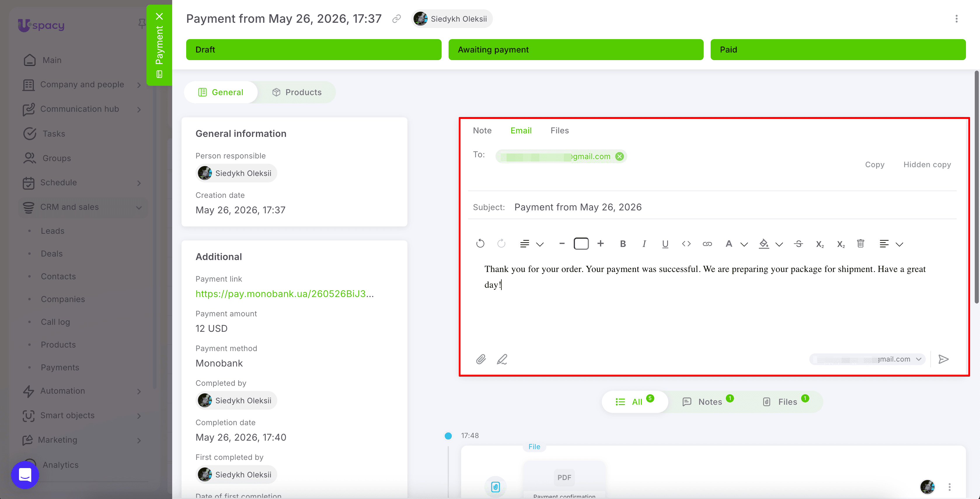This screenshot has height=499, width=980.
Task: Toggle bold formatting
Action: (x=623, y=244)
